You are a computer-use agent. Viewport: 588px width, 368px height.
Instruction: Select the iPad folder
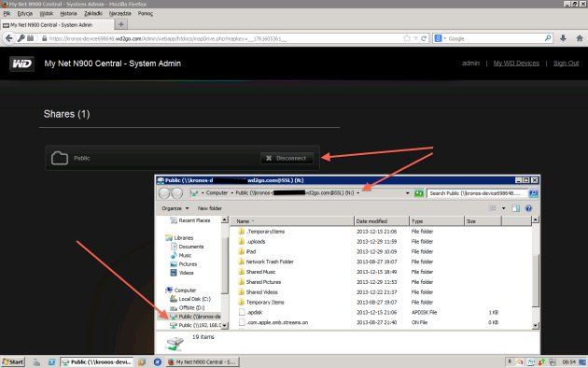tap(250, 251)
